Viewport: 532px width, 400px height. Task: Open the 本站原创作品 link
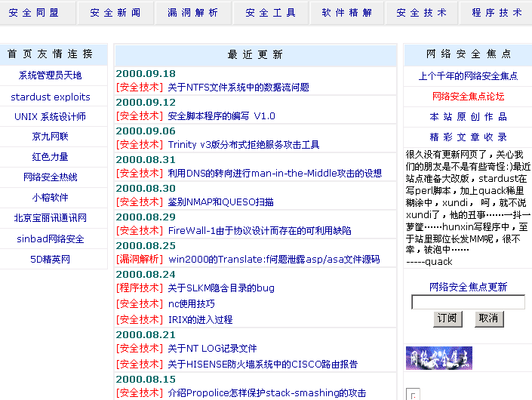[x=468, y=117]
